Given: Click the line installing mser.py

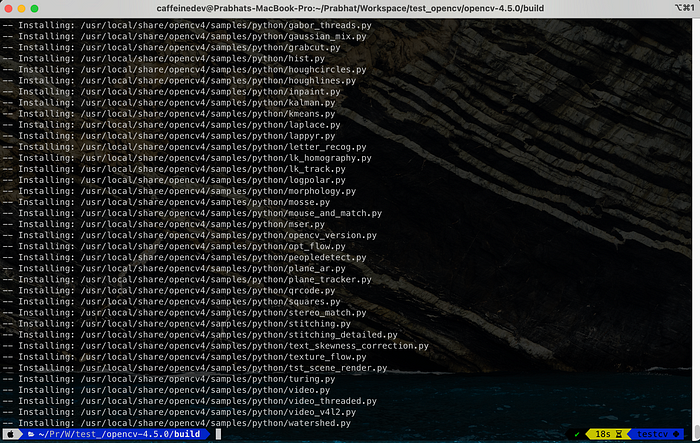Looking at the screenshot, I should pyautogui.click(x=164, y=225).
